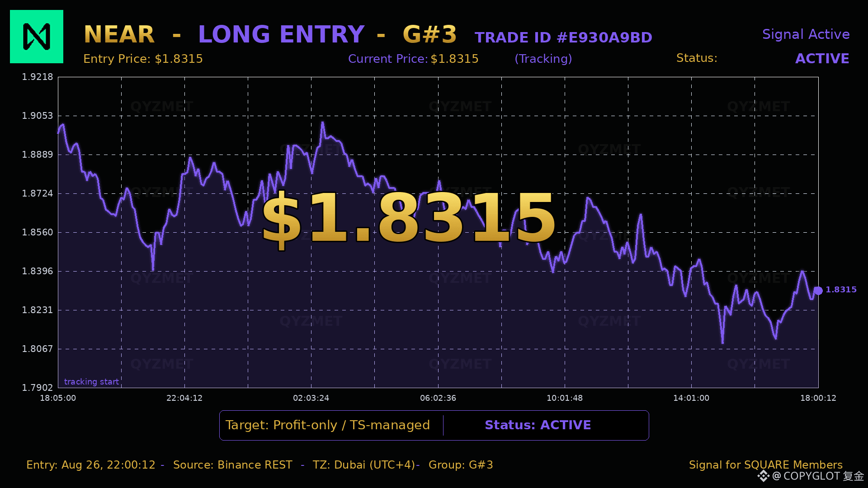
Task: Click the 'TZ: Dubai (UTC+4)' footer text
Action: click(x=364, y=465)
